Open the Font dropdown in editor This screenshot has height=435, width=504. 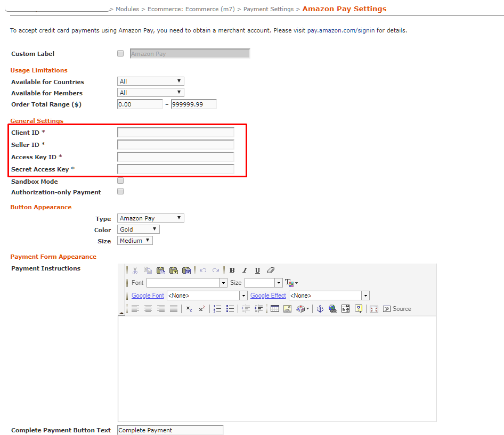(187, 283)
